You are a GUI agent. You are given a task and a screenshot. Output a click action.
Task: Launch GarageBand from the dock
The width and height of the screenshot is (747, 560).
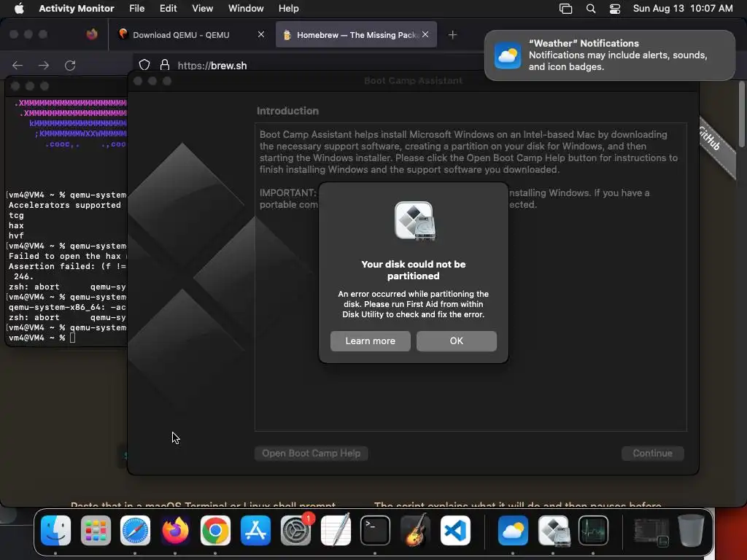coord(415,530)
